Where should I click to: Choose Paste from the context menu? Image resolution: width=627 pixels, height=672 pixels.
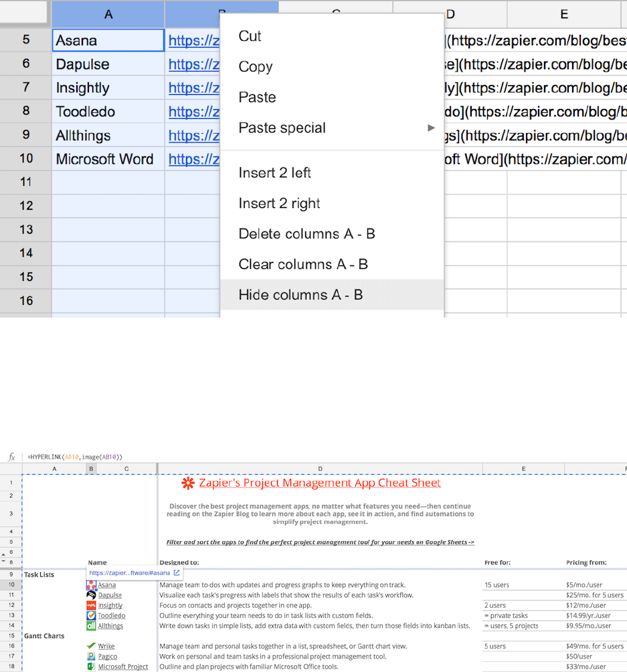(332, 97)
